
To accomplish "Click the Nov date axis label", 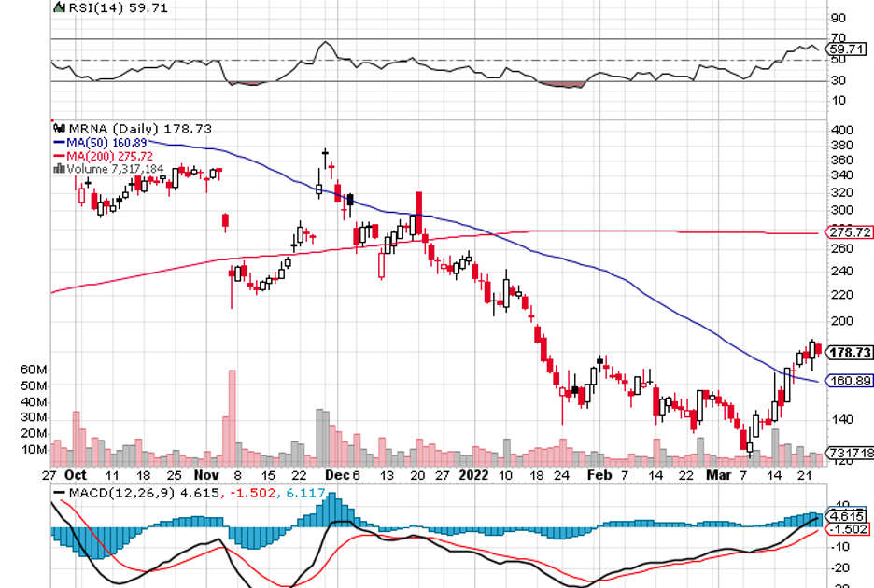I will (x=204, y=474).
